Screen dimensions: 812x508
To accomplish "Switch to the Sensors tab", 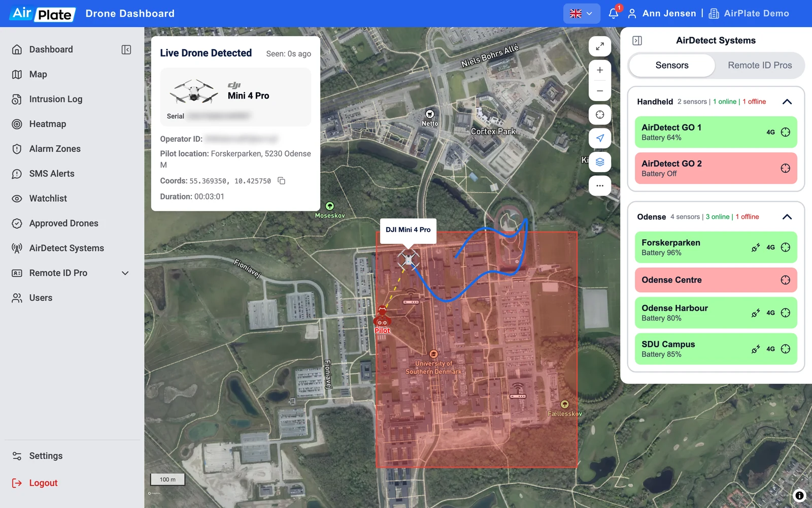I will point(672,66).
